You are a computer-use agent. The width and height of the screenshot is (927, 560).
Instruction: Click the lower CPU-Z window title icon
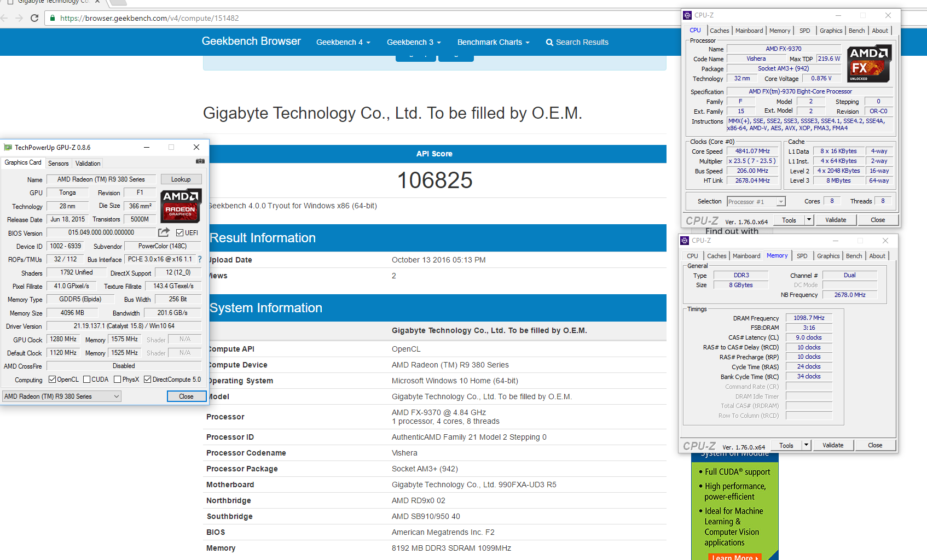pyautogui.click(x=685, y=241)
